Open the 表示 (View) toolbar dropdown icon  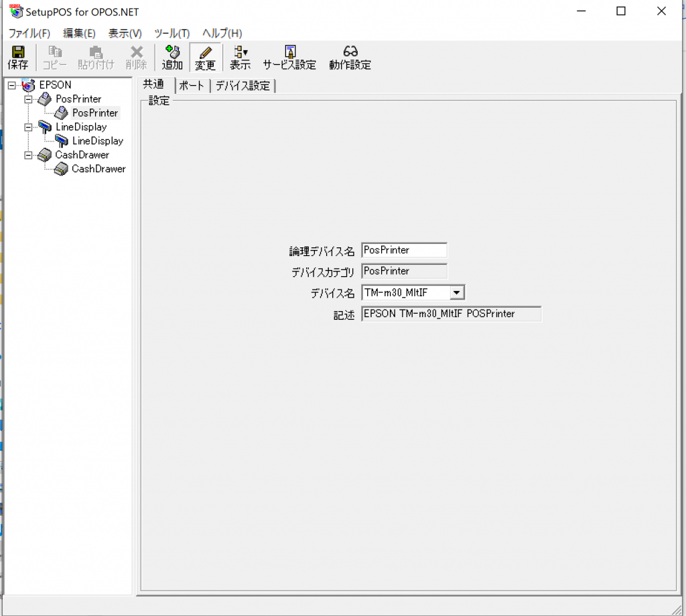[x=241, y=52]
